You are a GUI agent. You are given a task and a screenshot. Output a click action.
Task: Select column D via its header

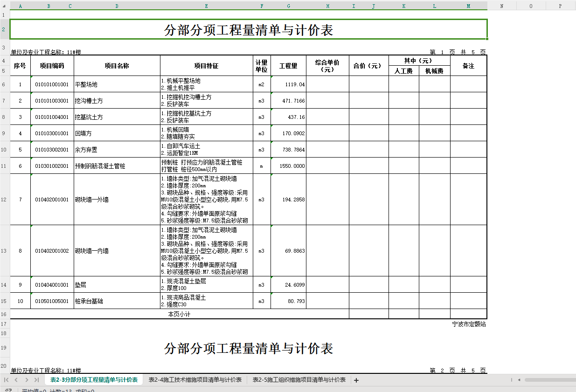coord(117,6)
